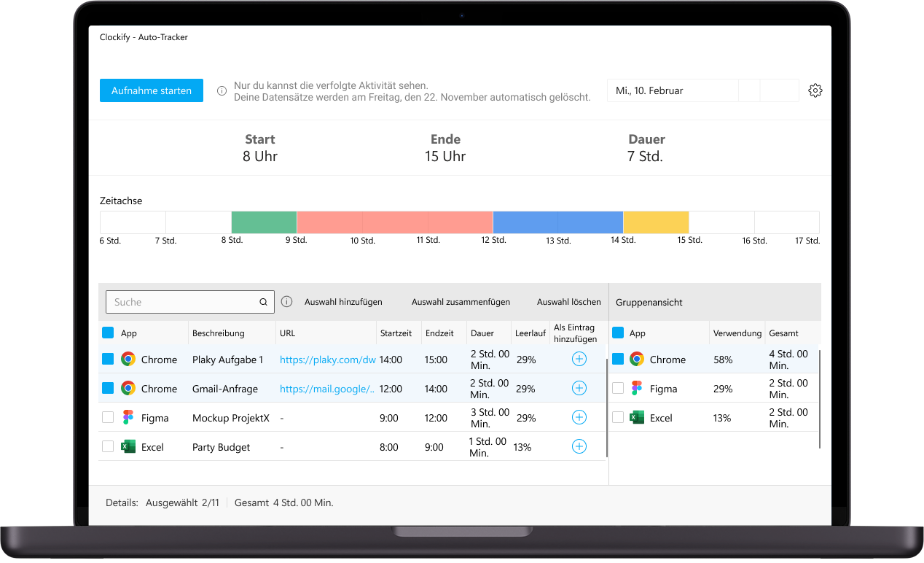
Task: Open the plaky.com link in the first row
Action: pyautogui.click(x=327, y=359)
